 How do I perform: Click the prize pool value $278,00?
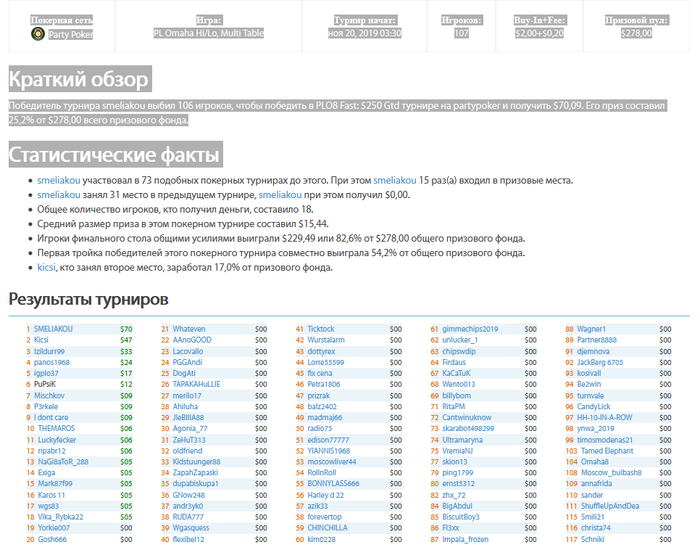click(x=636, y=33)
